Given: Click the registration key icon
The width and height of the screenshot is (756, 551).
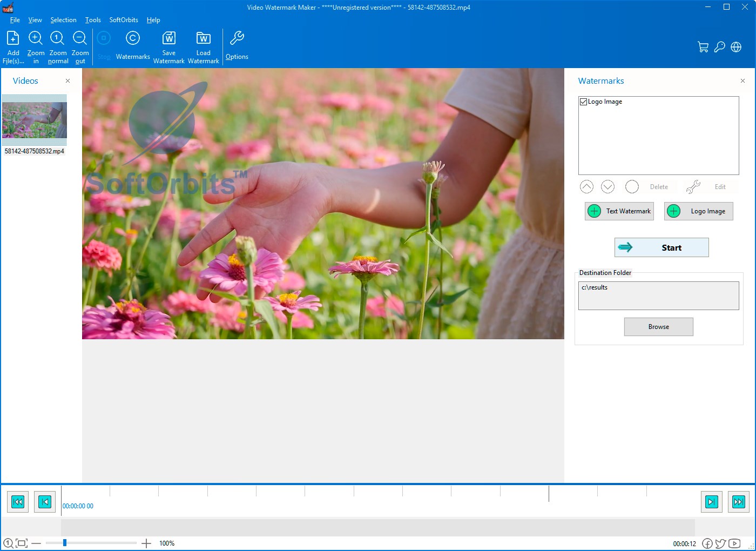Looking at the screenshot, I should 719,47.
